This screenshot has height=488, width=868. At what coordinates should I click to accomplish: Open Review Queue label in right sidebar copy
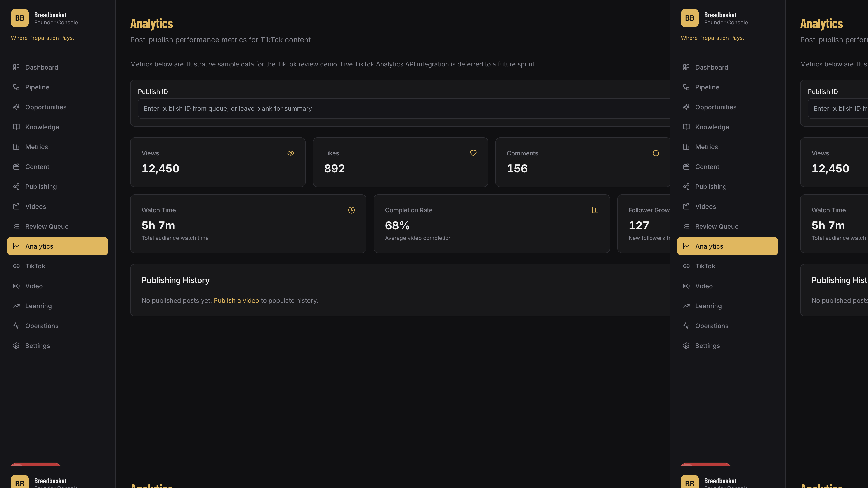pyautogui.click(x=717, y=226)
